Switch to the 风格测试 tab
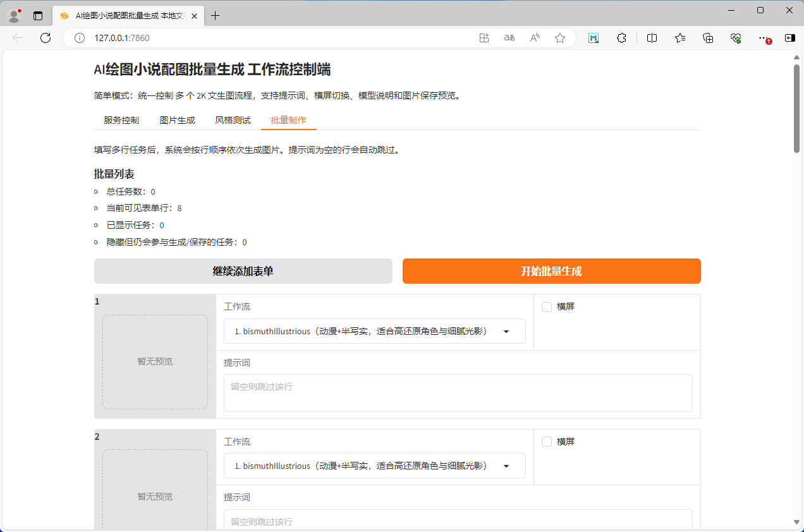This screenshot has height=532, width=804. pyautogui.click(x=233, y=120)
